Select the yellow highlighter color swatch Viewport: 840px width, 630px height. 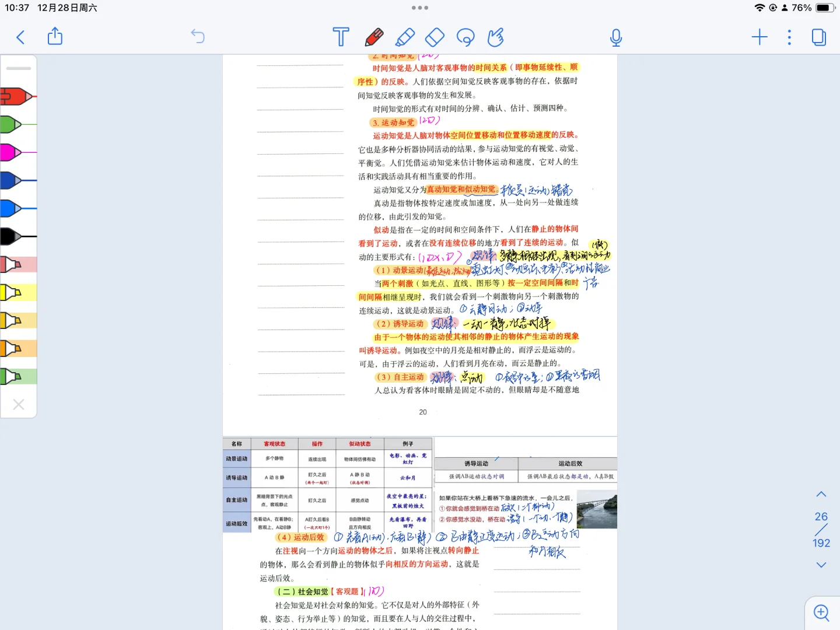coord(15,292)
